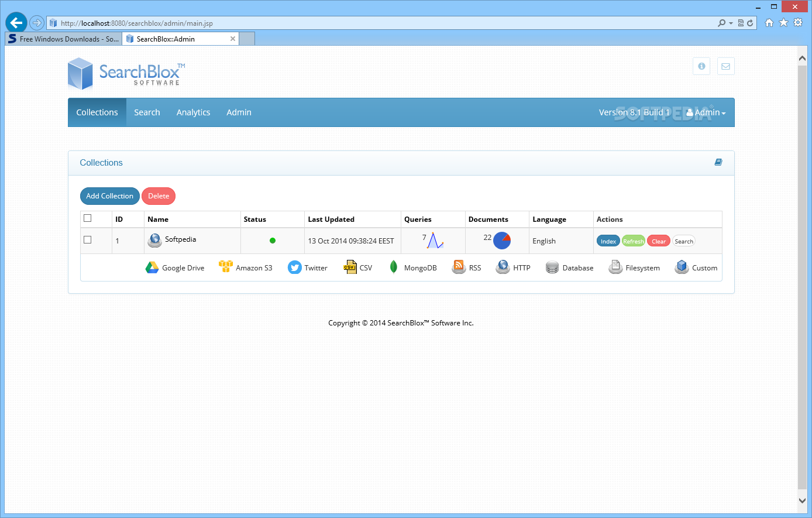
Task: Click the green Refresh action button
Action: (634, 241)
